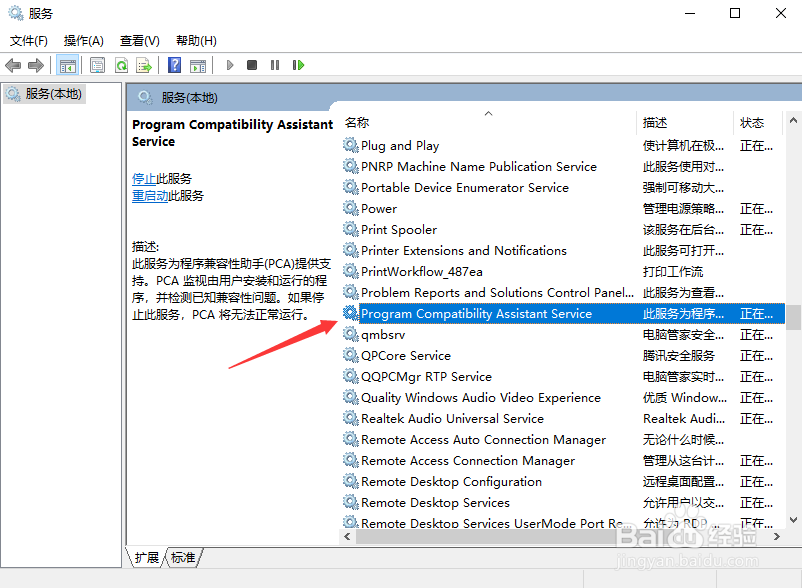Open the Properties toolbar icon
Image resolution: width=802 pixels, height=588 pixels.
click(96, 65)
